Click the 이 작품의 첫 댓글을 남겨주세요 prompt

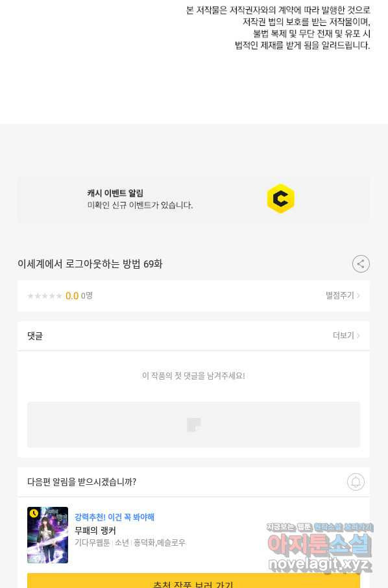coord(193,375)
